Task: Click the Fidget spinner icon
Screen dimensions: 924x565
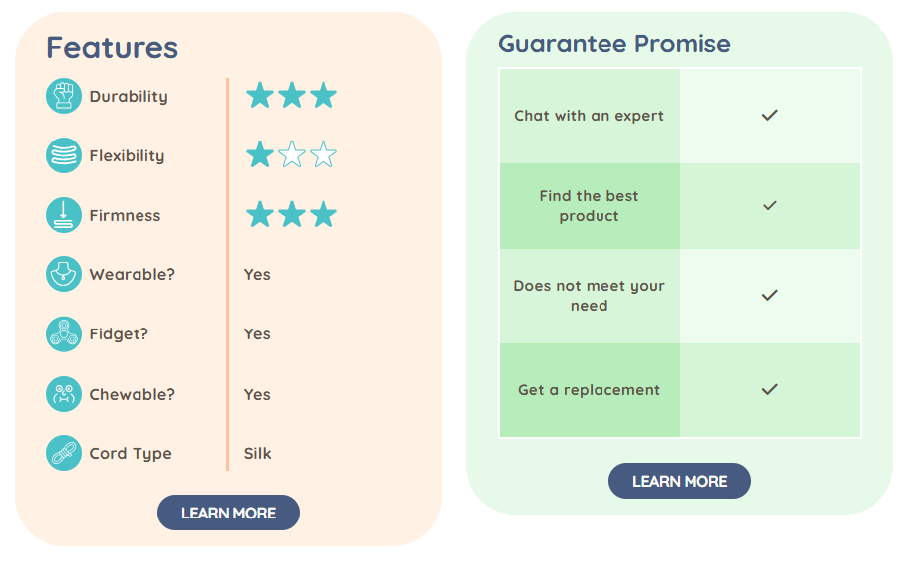Action: pos(64,334)
